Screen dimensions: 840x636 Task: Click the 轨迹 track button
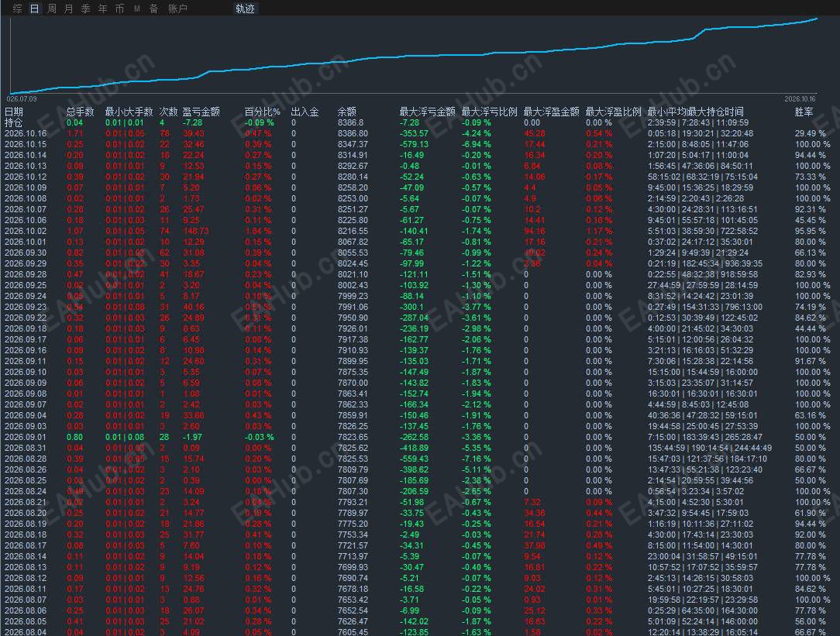(x=245, y=9)
